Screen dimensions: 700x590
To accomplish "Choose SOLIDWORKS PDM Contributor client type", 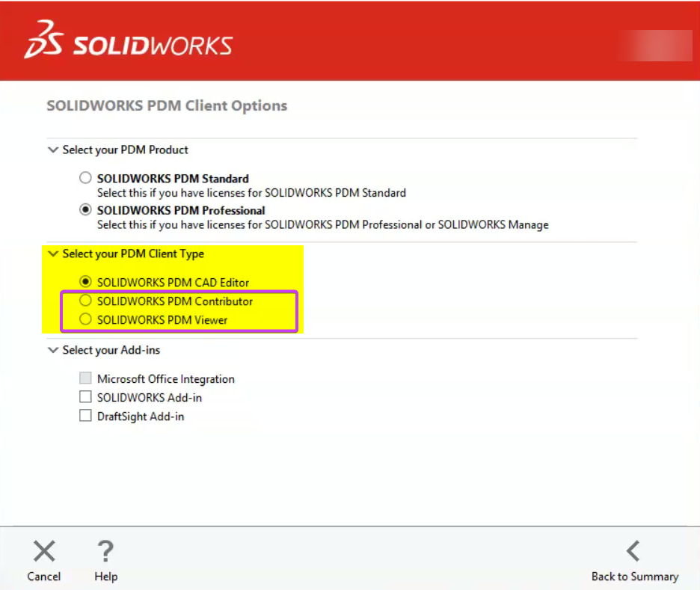I will tap(85, 301).
